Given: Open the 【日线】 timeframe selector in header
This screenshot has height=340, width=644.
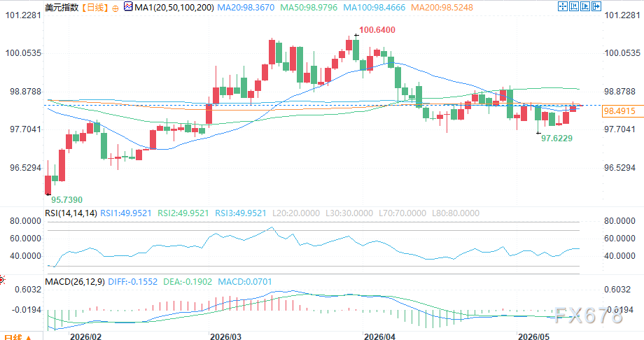Looking at the screenshot, I should [x=95, y=8].
